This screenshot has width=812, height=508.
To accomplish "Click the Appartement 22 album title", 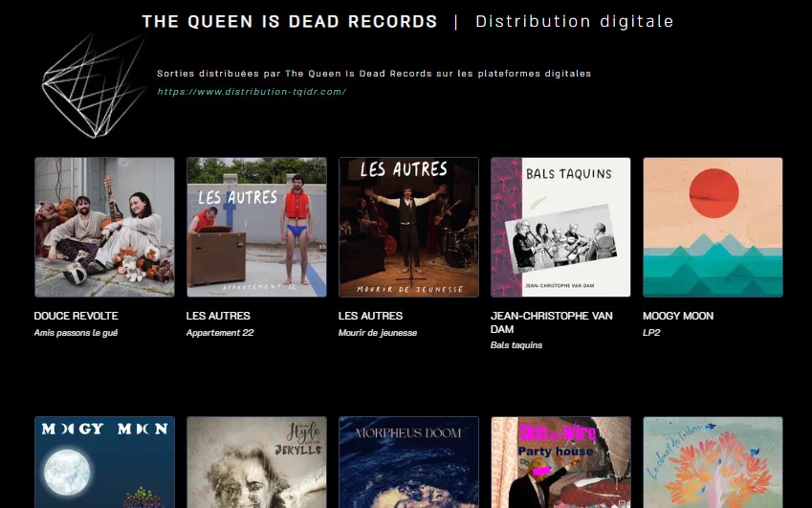I will (x=220, y=333).
